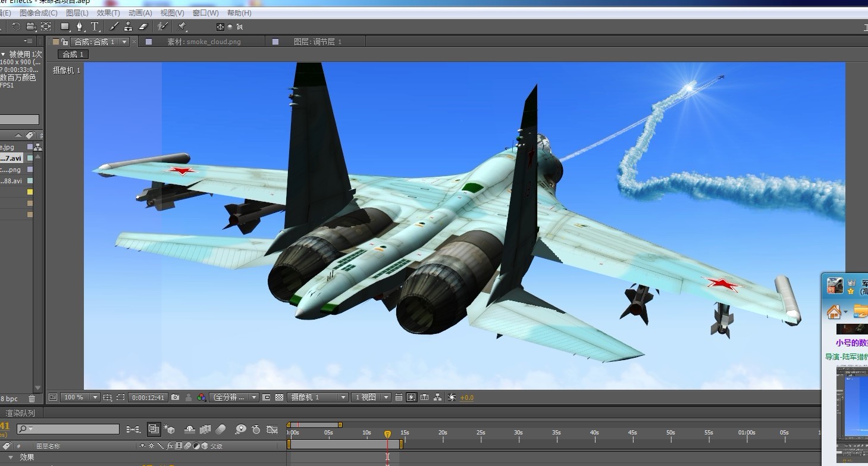Select the Pen tool in the toolbar
The height and width of the screenshot is (466, 868).
[79, 27]
